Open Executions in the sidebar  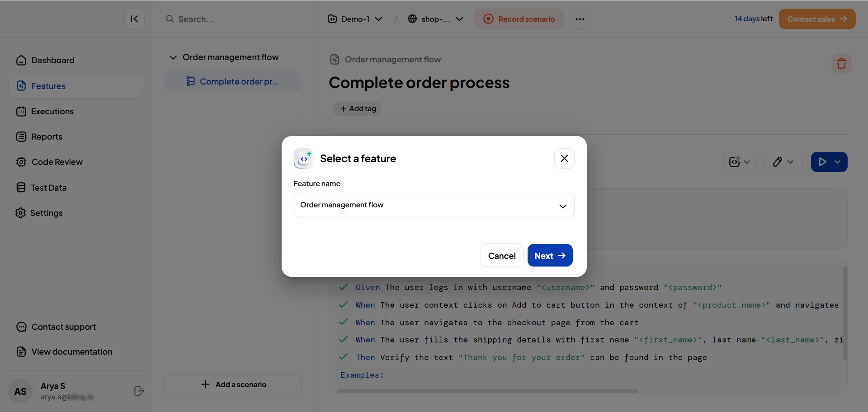tap(52, 112)
